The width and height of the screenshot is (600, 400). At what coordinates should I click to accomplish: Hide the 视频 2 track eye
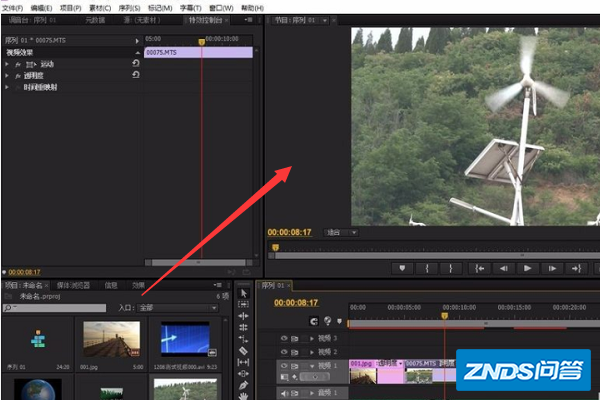pyautogui.click(x=284, y=352)
